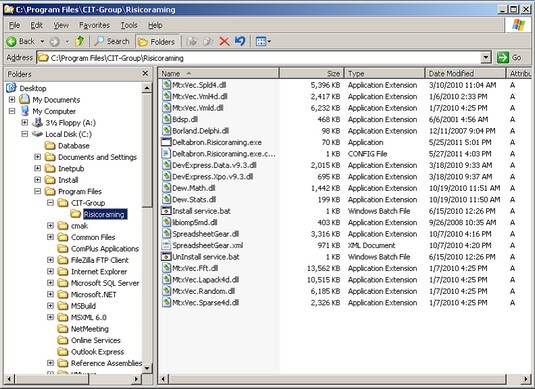Image resolution: width=535 pixels, height=389 pixels.
Task: Click the MtxVec.Fft.dll file icon
Action: 166,268
